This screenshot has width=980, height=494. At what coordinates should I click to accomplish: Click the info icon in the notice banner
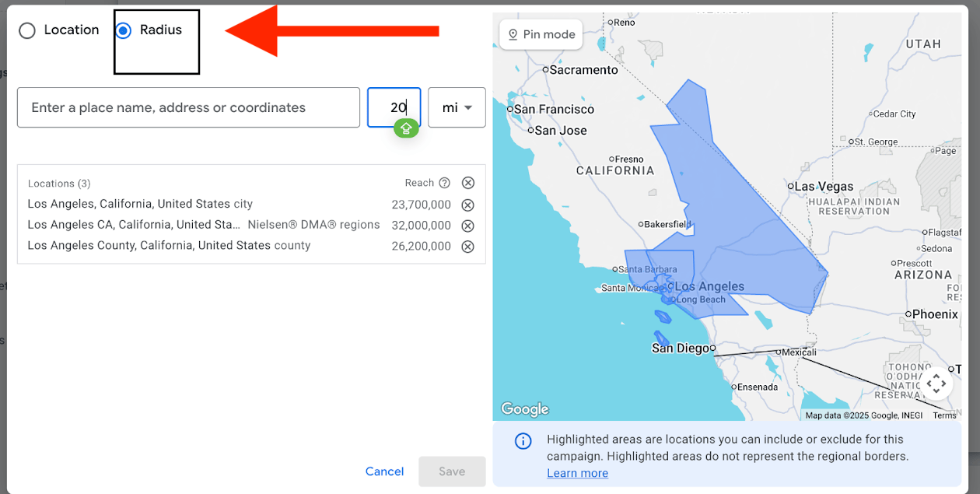[x=523, y=441]
